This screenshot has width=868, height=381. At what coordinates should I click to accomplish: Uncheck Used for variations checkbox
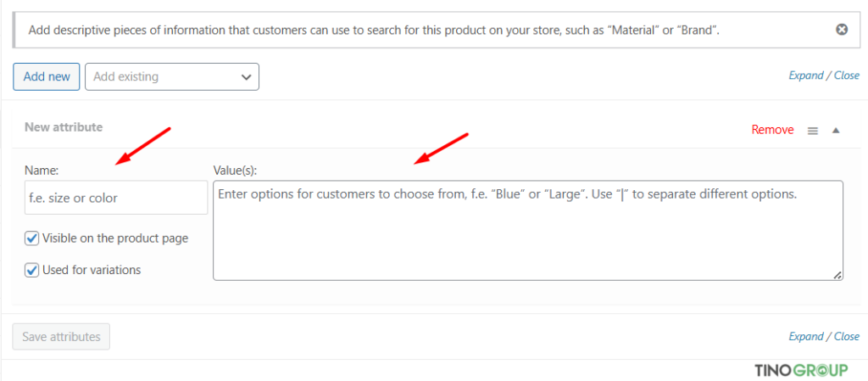31,270
